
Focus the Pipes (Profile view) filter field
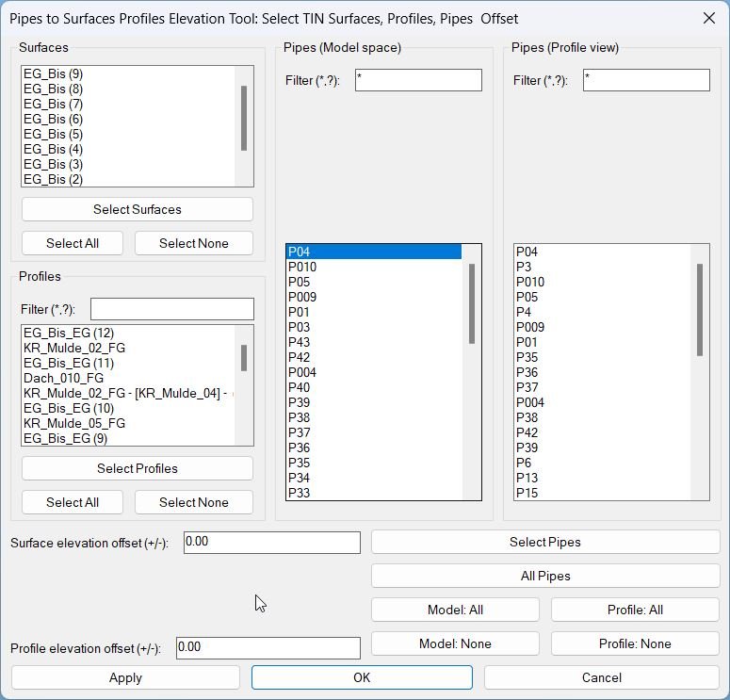(x=646, y=80)
